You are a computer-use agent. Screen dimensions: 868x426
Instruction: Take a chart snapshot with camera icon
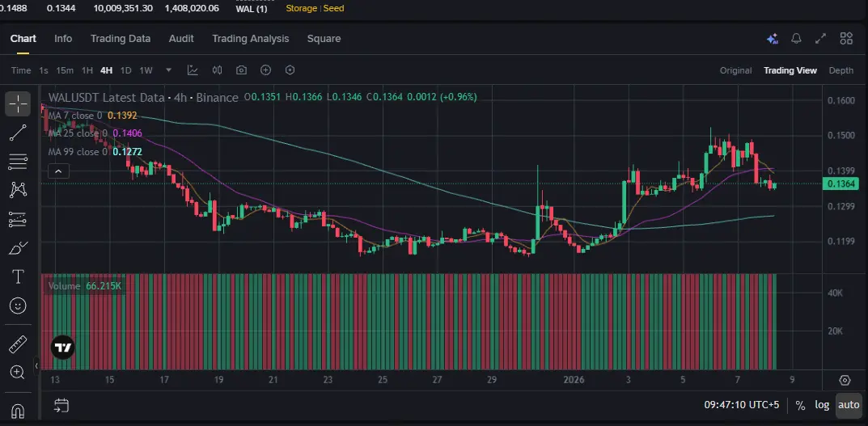(241, 70)
